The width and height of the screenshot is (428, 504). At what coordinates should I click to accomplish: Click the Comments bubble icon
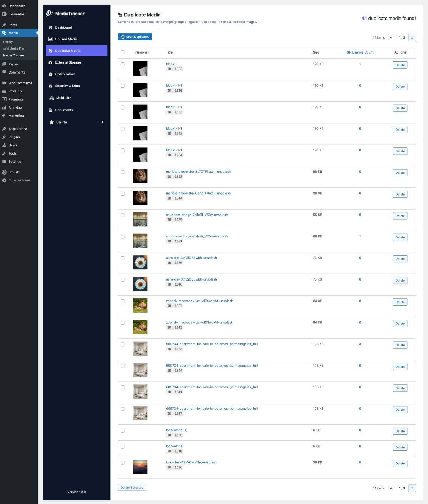4,72
